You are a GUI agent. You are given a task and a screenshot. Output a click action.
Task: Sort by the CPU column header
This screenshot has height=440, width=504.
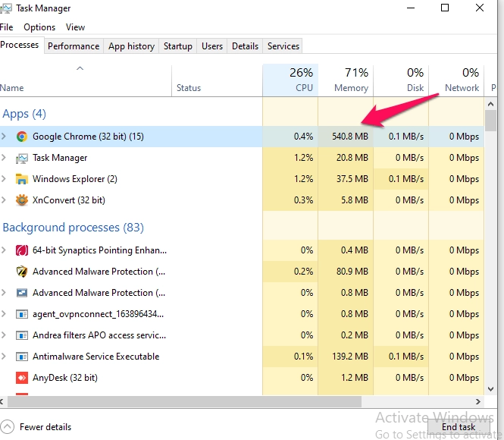(x=290, y=80)
